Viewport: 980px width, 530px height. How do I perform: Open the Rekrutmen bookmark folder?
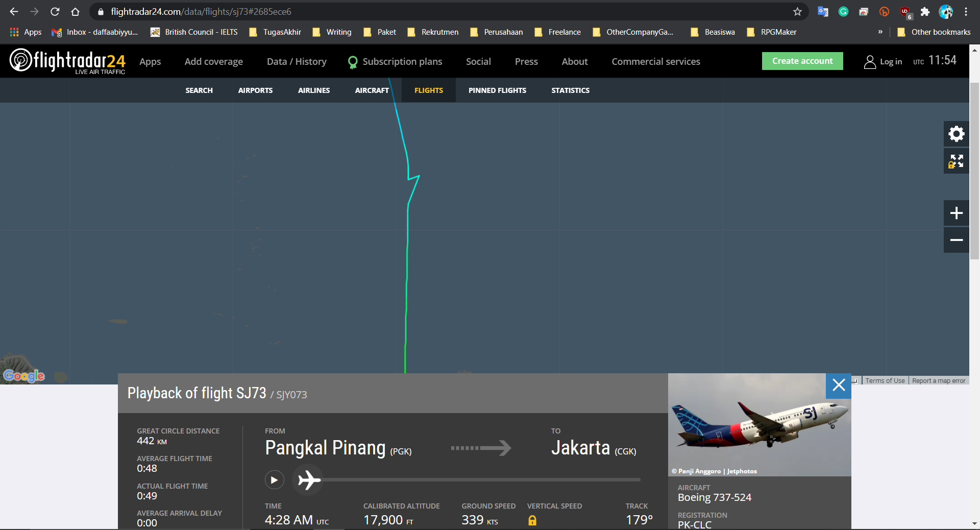coord(433,32)
